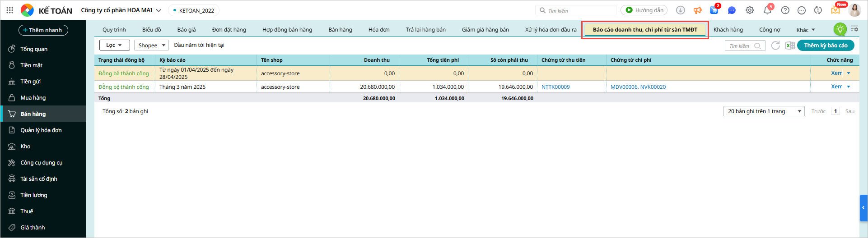Click the Thêm kỳ báo cáo button

[x=825, y=46]
